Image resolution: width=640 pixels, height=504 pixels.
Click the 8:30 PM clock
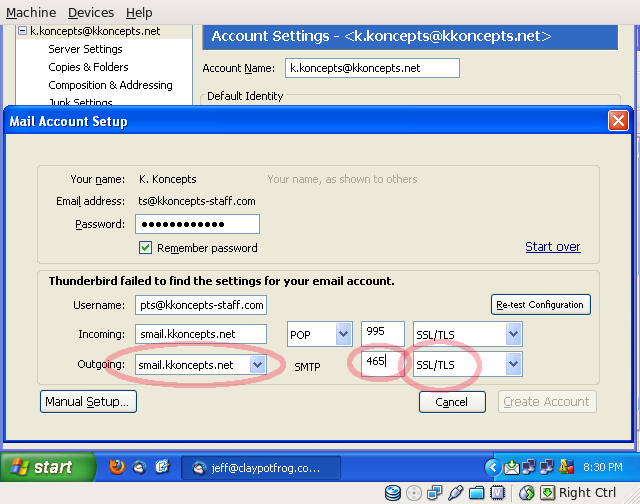click(603, 467)
